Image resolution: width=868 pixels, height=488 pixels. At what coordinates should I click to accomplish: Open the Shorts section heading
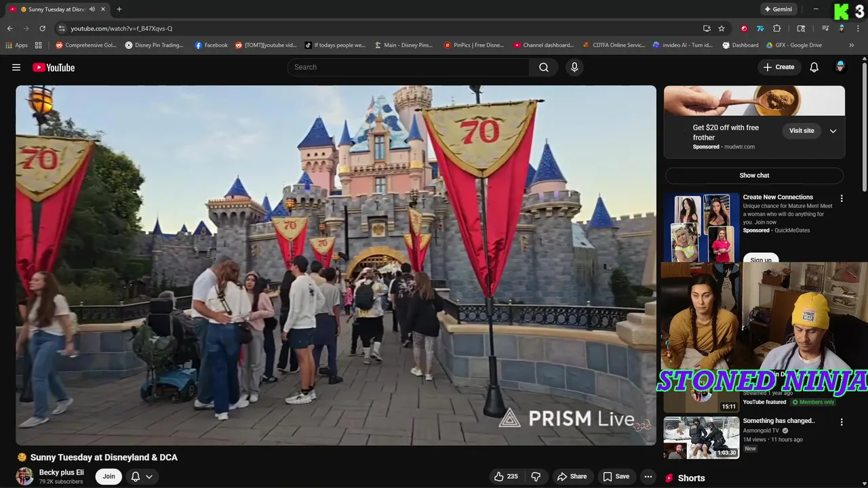coord(691,478)
